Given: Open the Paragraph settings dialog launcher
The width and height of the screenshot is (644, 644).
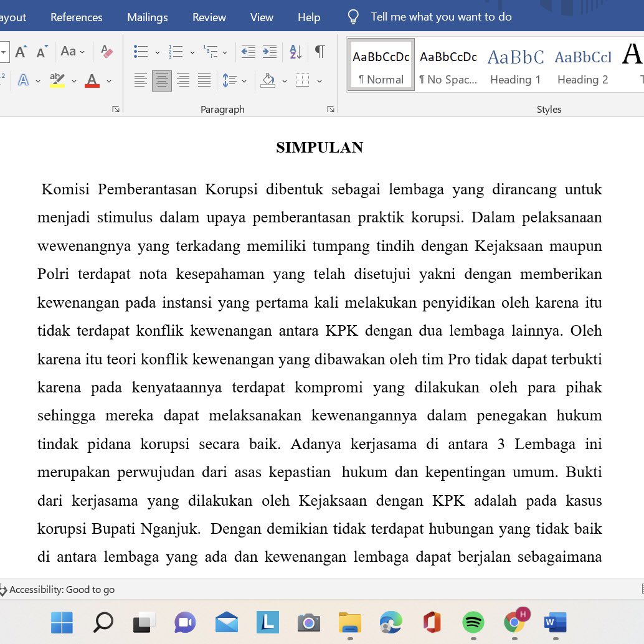Looking at the screenshot, I should [331, 109].
